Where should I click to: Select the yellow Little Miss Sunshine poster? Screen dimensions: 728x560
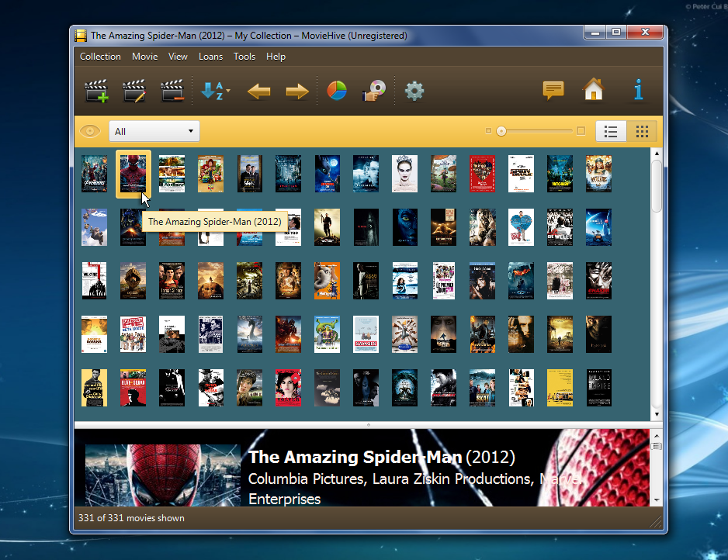click(x=560, y=388)
